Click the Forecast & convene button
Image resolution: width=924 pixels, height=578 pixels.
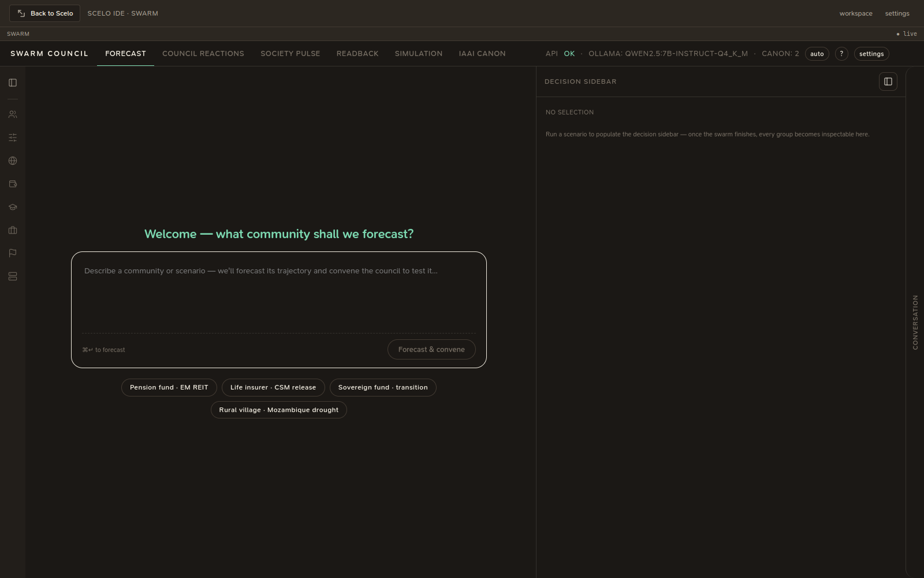(x=431, y=350)
